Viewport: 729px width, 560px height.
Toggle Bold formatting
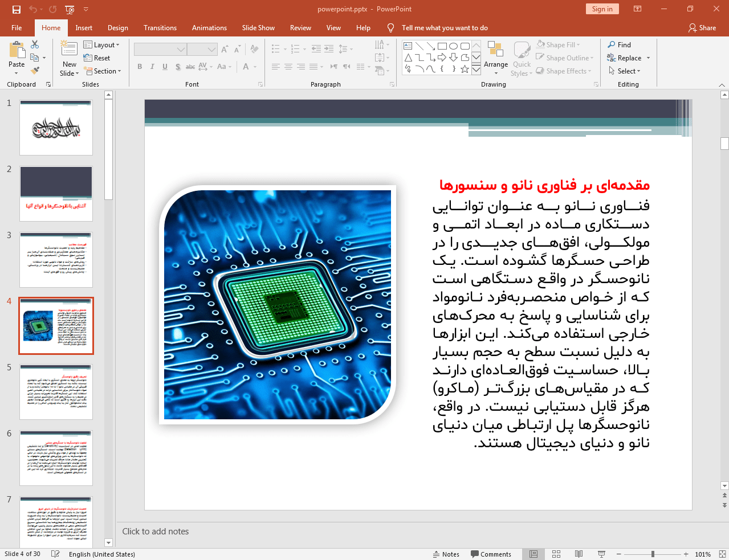pyautogui.click(x=140, y=67)
